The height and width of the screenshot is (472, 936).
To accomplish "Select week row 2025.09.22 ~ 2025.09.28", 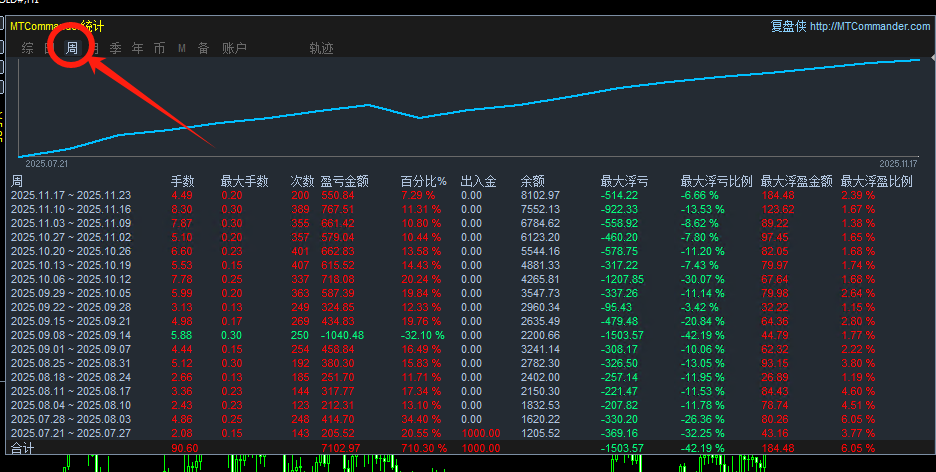I will point(468,307).
